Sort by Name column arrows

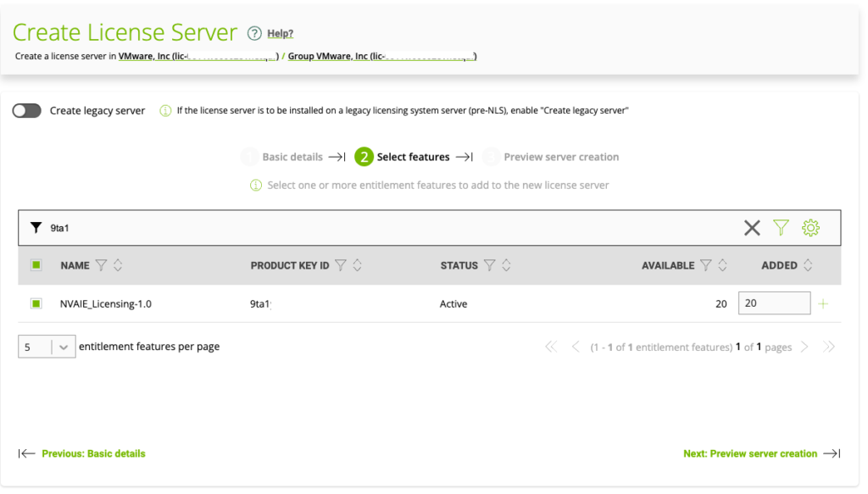tap(118, 265)
